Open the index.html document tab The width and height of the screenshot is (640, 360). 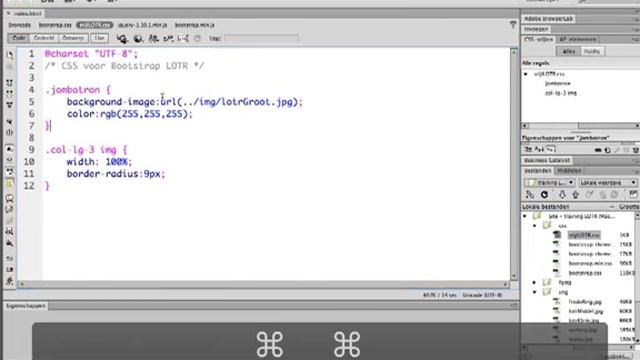(28, 13)
